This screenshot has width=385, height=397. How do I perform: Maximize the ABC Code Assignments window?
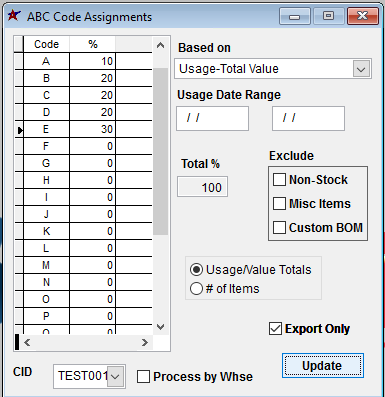[x=328, y=16]
